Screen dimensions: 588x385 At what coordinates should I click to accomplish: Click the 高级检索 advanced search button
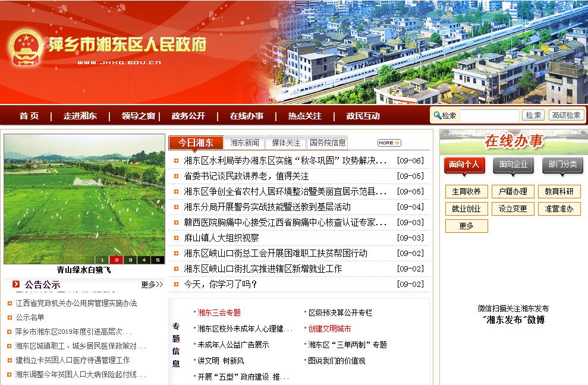tap(566, 115)
